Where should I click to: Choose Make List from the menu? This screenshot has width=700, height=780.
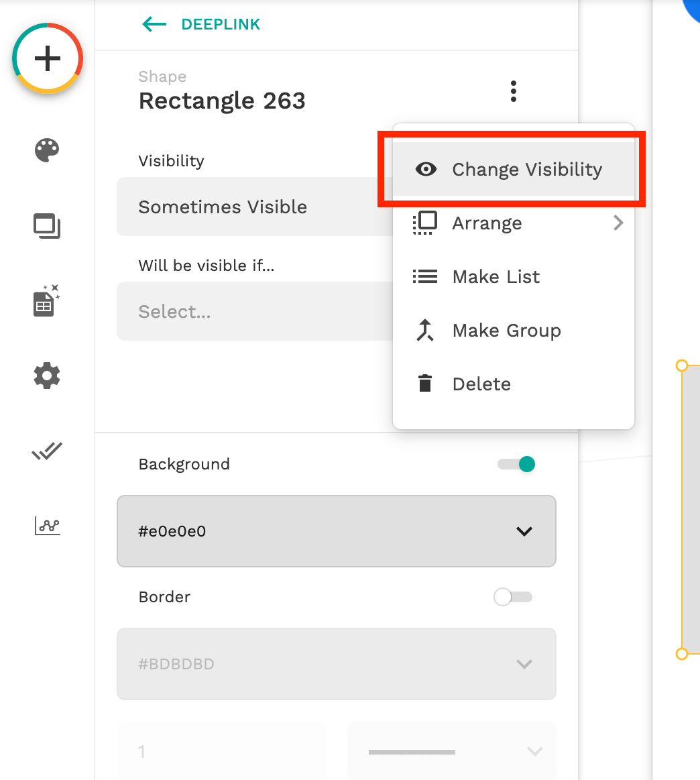495,276
